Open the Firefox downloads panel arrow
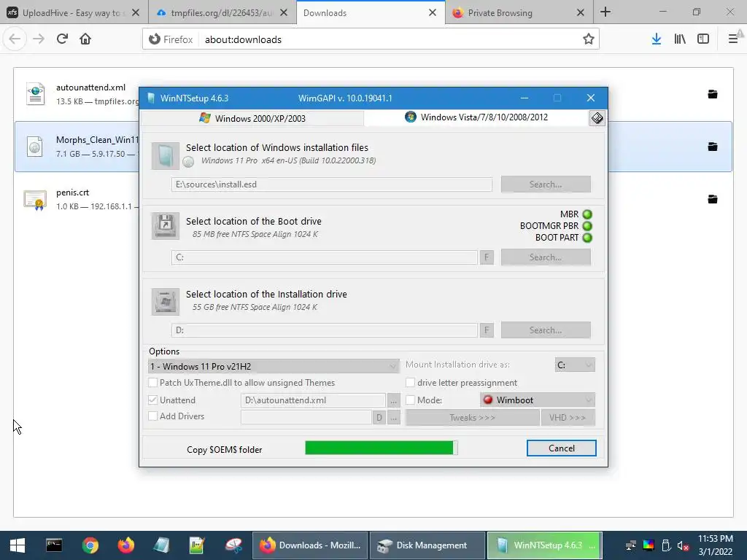 [x=657, y=39]
